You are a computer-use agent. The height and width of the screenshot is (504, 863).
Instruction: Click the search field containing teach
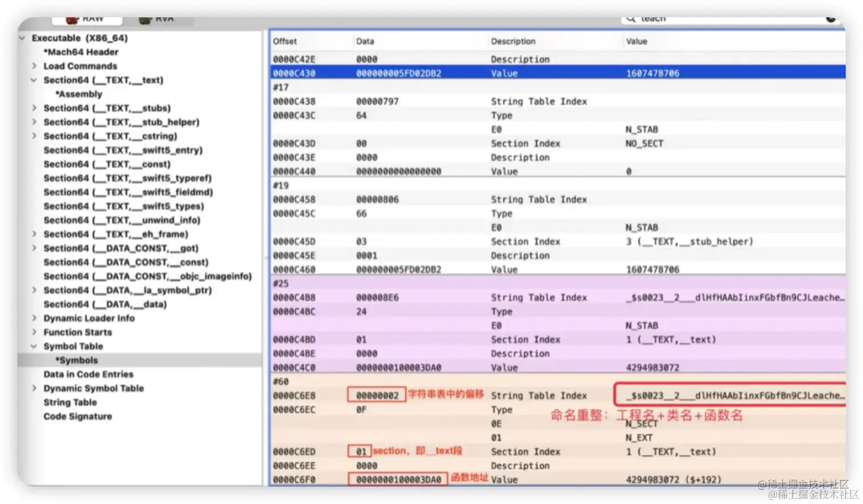[x=732, y=19]
